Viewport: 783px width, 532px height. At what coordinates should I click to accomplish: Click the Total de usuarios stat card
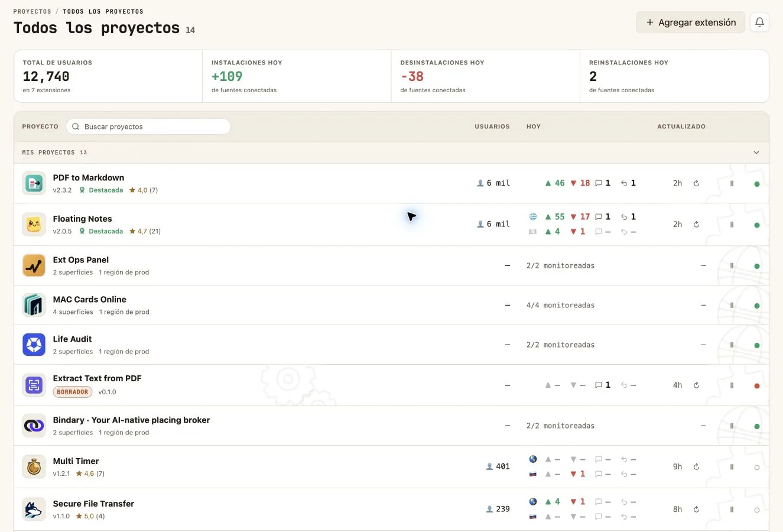108,76
